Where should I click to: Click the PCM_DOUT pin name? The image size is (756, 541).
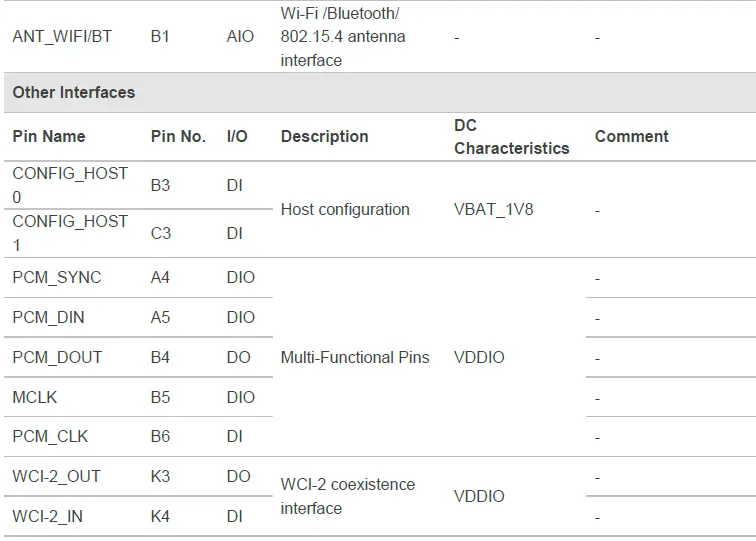(57, 357)
